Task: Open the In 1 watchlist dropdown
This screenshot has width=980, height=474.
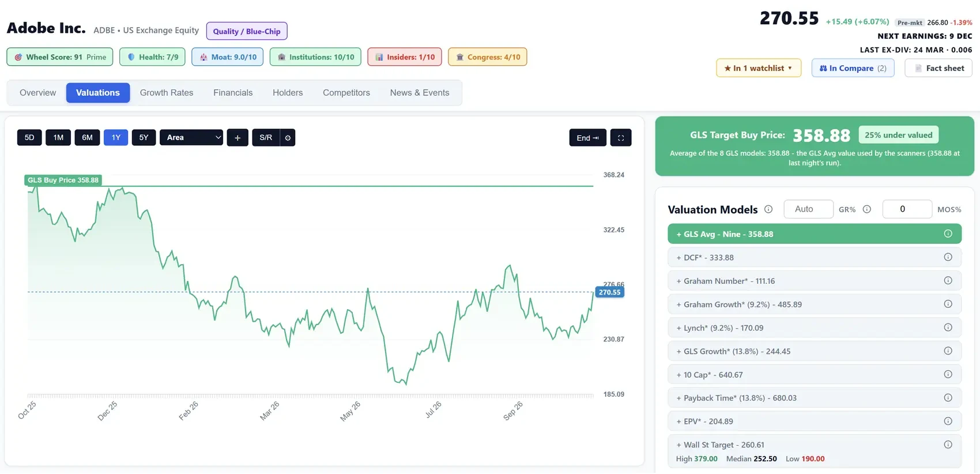Action: click(x=759, y=68)
